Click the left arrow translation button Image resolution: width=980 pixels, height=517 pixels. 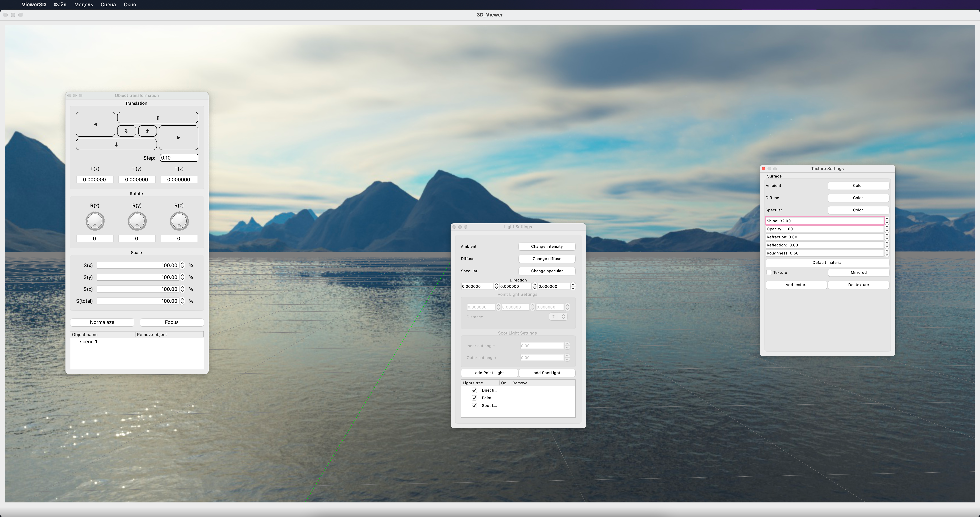tap(95, 124)
